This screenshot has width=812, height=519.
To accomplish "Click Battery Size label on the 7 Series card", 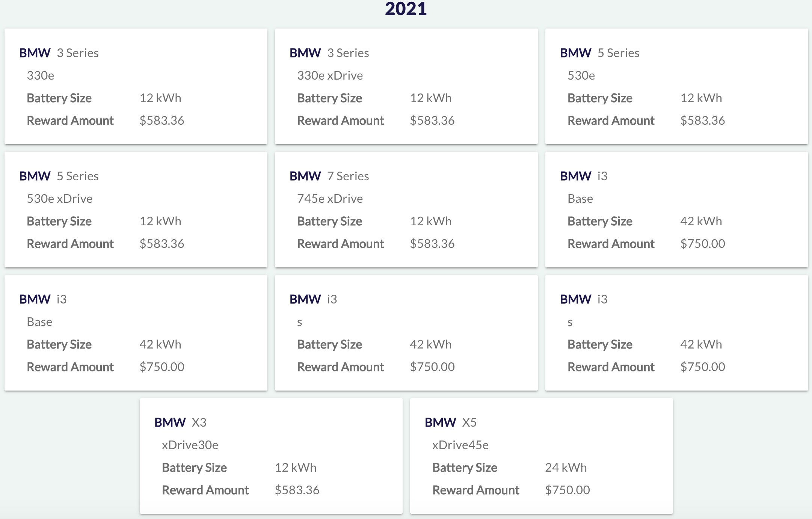I will click(329, 221).
